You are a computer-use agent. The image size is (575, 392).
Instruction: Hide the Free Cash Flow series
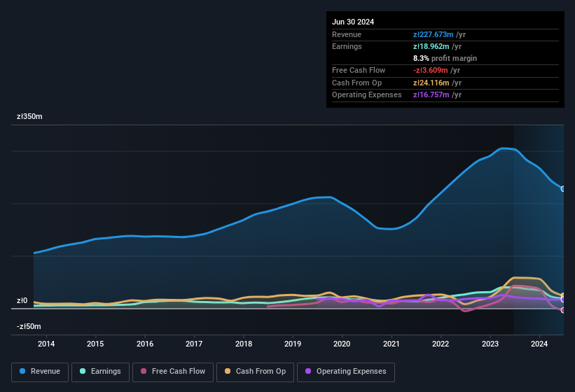(173, 372)
